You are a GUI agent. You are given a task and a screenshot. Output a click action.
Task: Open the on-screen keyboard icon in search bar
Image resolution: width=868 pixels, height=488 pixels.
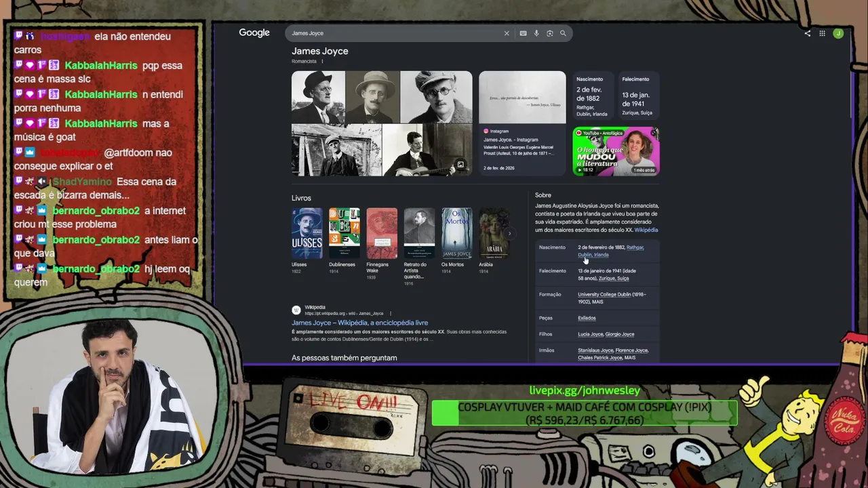click(x=523, y=33)
